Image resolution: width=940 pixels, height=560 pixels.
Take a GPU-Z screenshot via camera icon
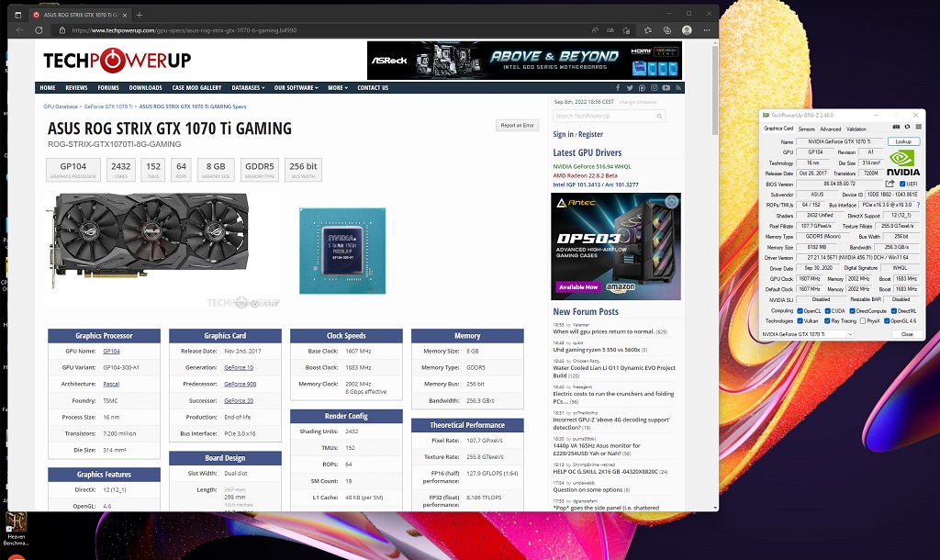[896, 127]
